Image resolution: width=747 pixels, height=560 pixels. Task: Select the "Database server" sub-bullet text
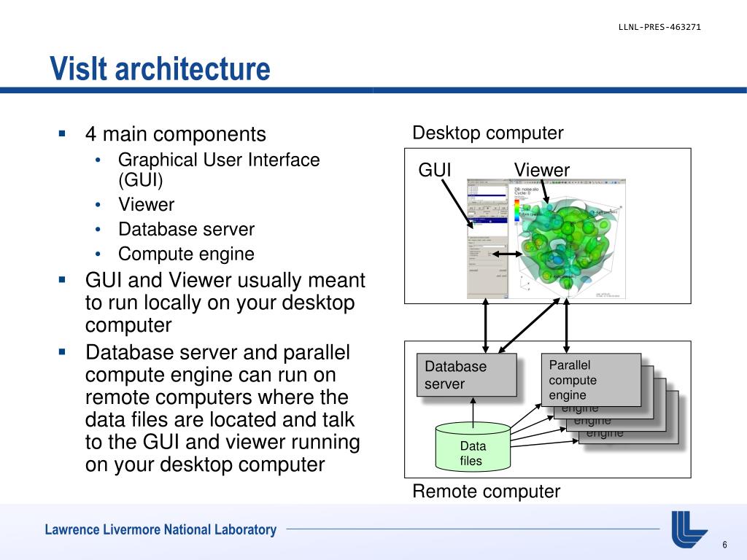point(186,229)
